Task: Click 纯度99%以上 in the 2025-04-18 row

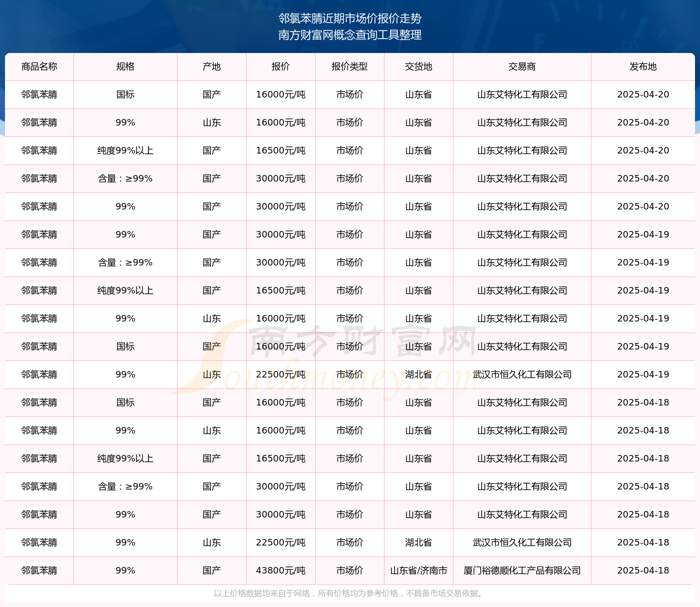Action: coord(125,458)
